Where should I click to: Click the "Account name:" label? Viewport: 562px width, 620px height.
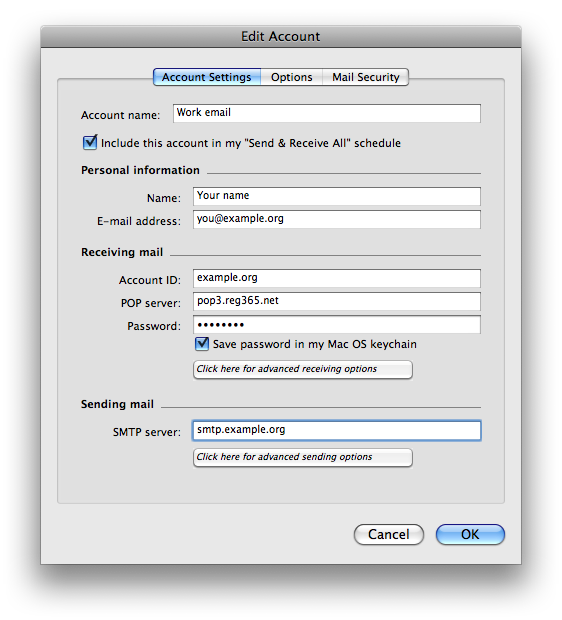point(121,115)
